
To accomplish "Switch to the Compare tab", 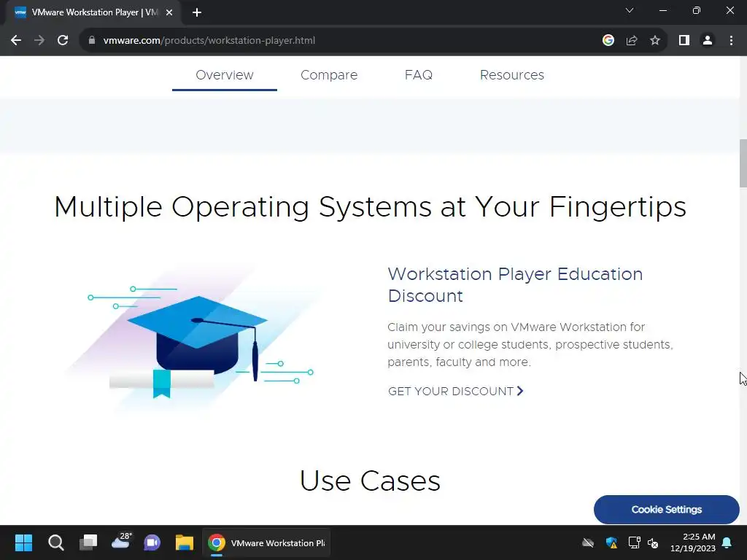I will coord(329,75).
